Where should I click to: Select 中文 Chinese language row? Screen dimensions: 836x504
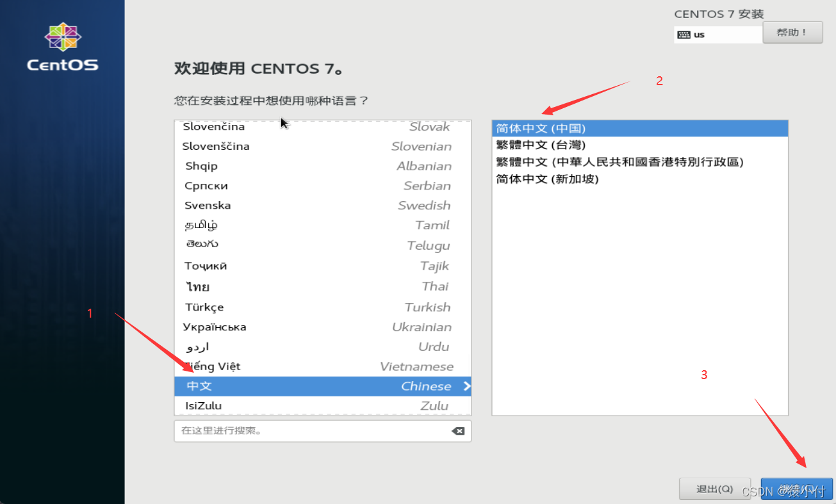coord(323,386)
